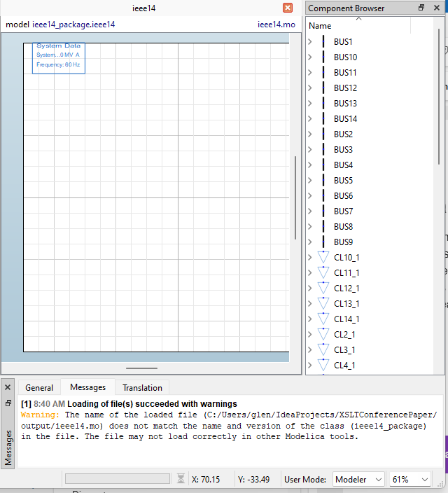Expand the CL13_1 tree node
Image resolution: width=448 pixels, height=493 pixels.
pyautogui.click(x=310, y=304)
